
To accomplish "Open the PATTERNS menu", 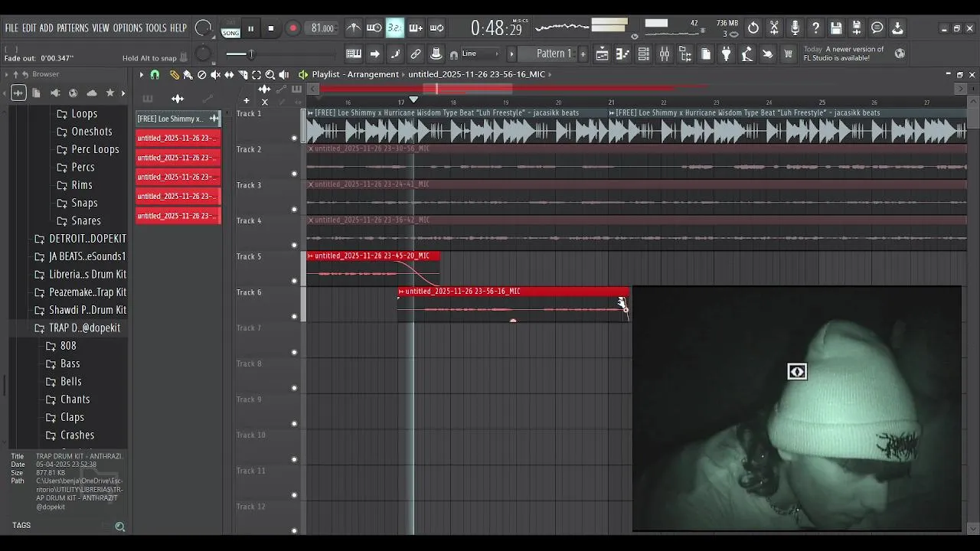I will tap(72, 28).
